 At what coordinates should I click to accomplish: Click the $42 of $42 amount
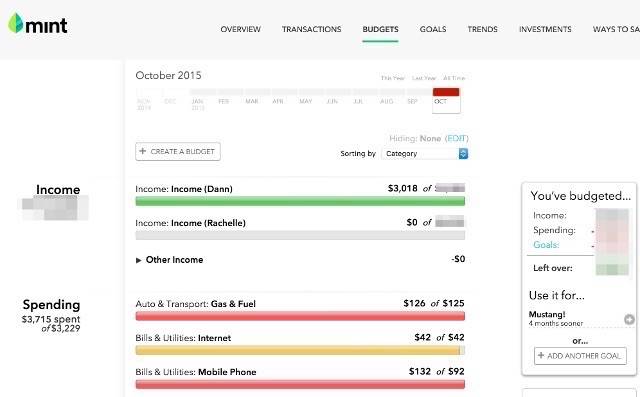point(439,337)
